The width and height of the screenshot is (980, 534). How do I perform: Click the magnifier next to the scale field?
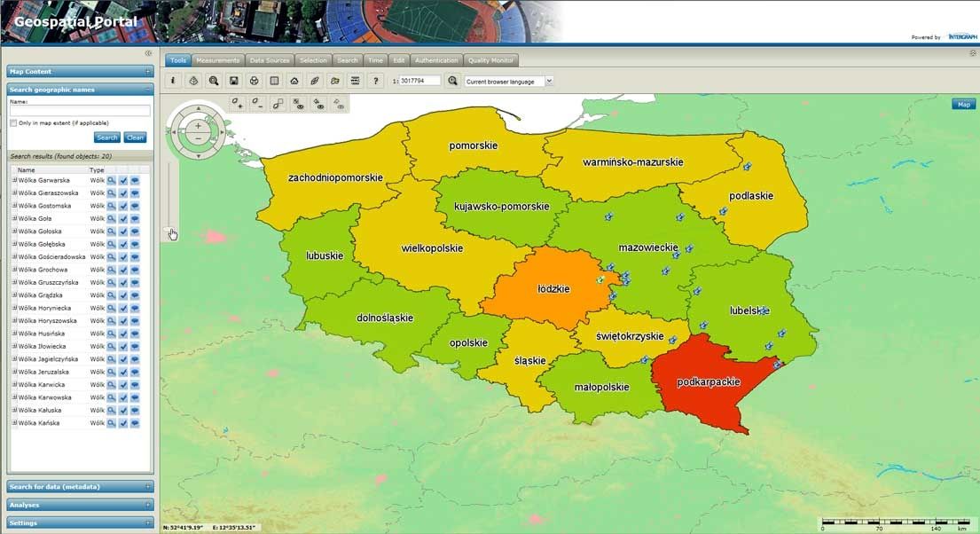[452, 80]
